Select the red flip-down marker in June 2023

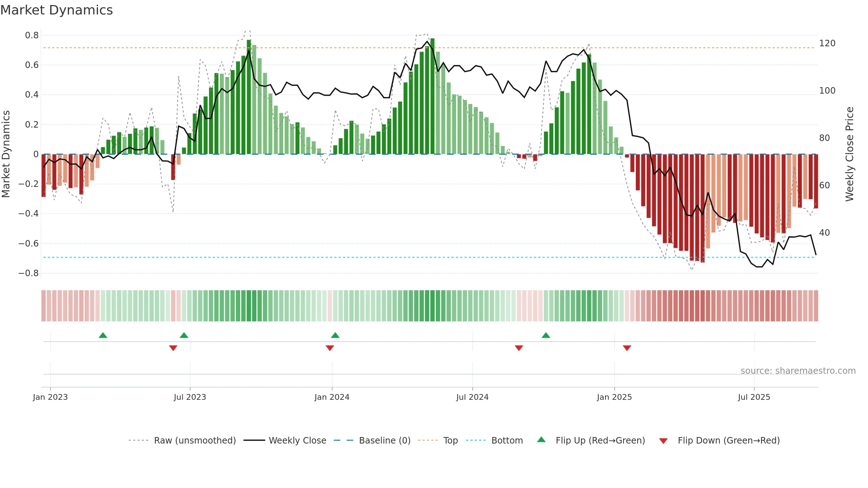(x=173, y=348)
